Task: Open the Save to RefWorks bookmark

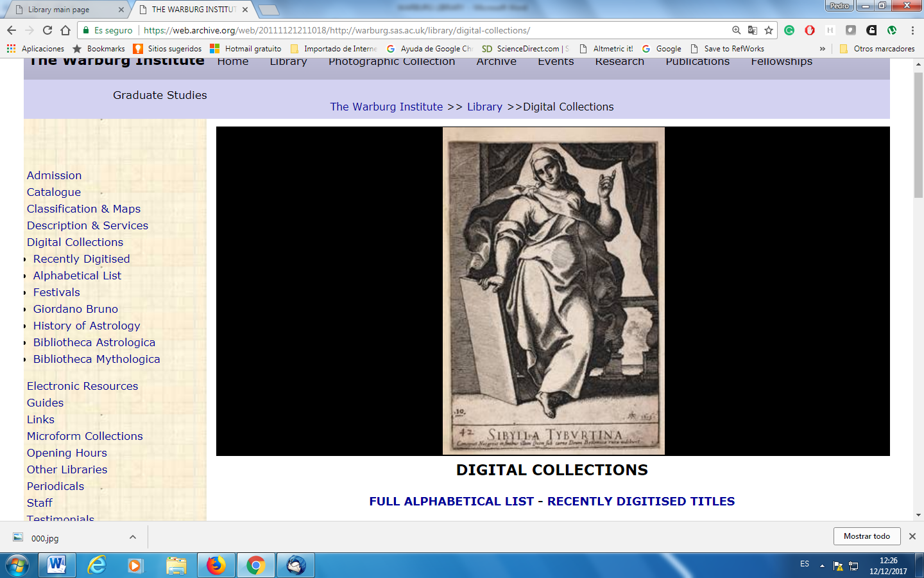Action: (x=727, y=49)
